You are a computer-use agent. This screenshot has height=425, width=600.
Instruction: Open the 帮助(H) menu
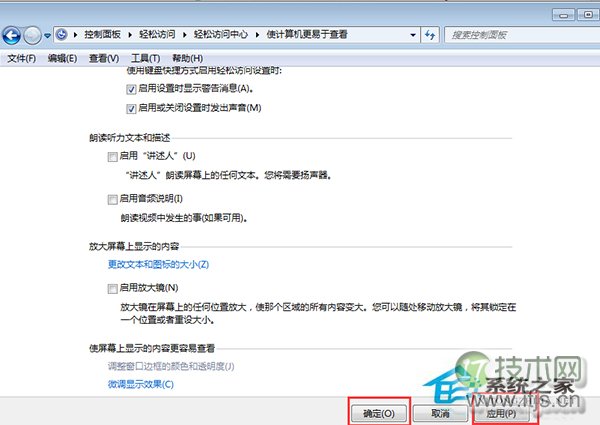(x=188, y=59)
